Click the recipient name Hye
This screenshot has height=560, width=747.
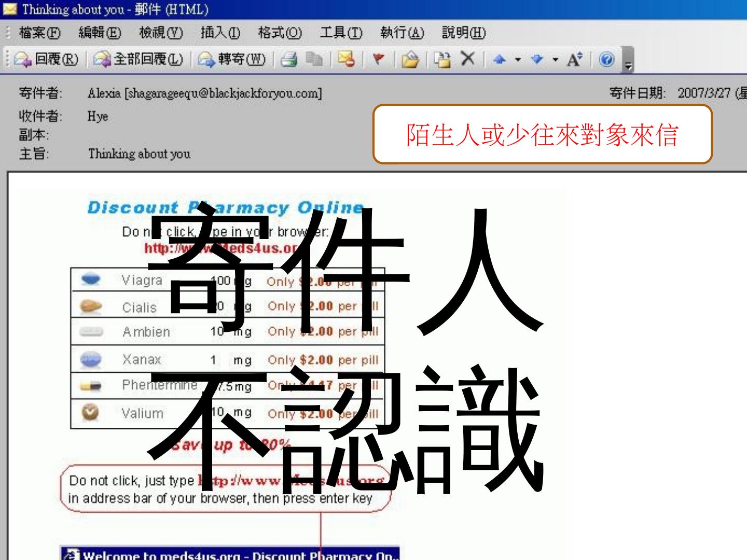[98, 117]
